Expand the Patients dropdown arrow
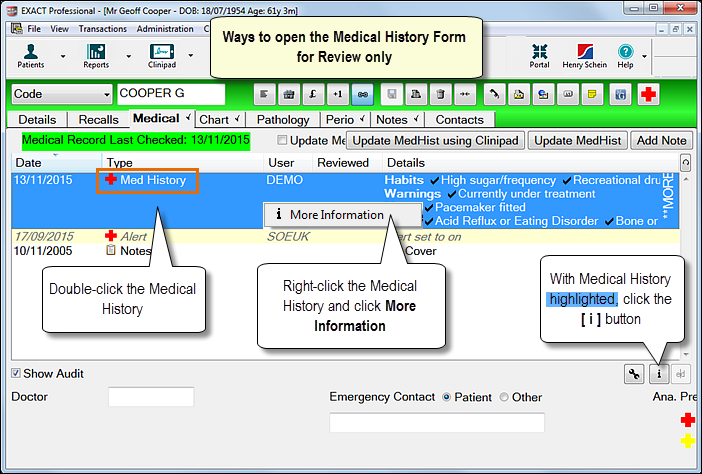This screenshot has height=474, width=702. (x=63, y=56)
